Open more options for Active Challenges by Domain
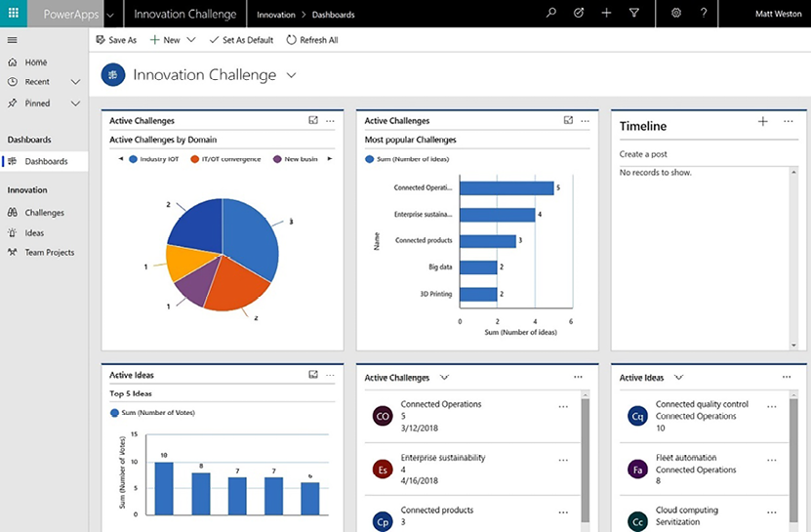 [330, 121]
